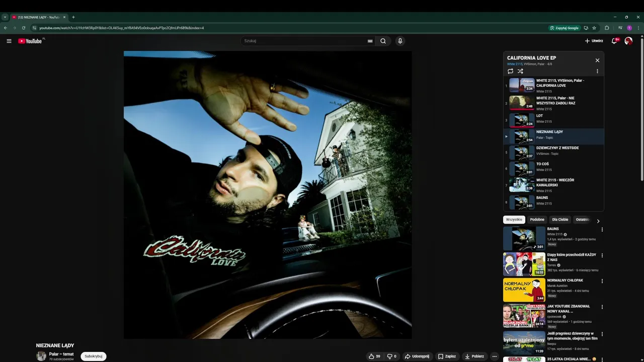Select the Dla Ciebie filter chip

tap(560, 220)
